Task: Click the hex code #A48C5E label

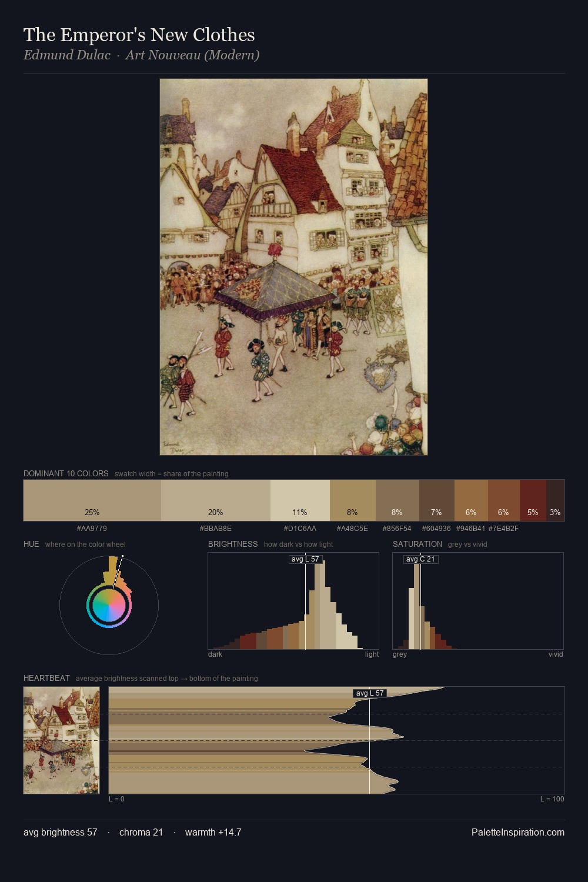Action: pyautogui.click(x=352, y=529)
